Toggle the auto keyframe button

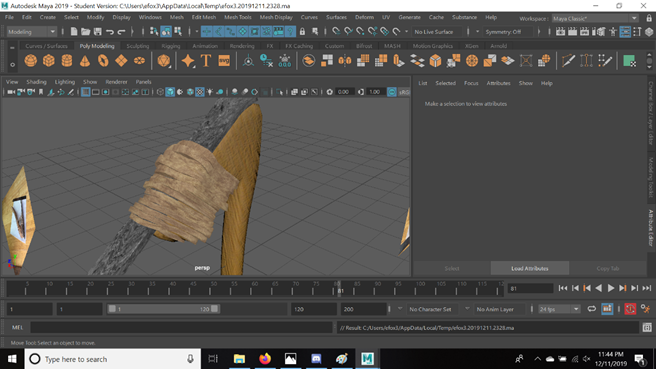630,309
